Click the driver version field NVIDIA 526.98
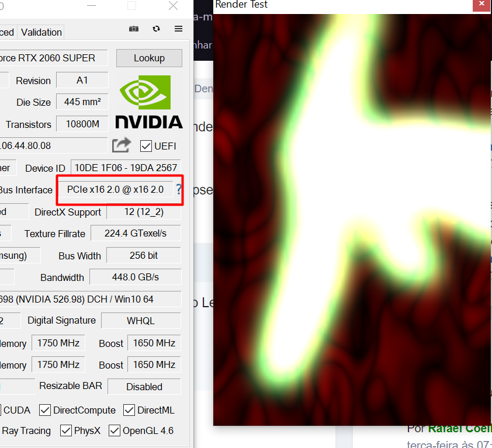 (x=90, y=299)
